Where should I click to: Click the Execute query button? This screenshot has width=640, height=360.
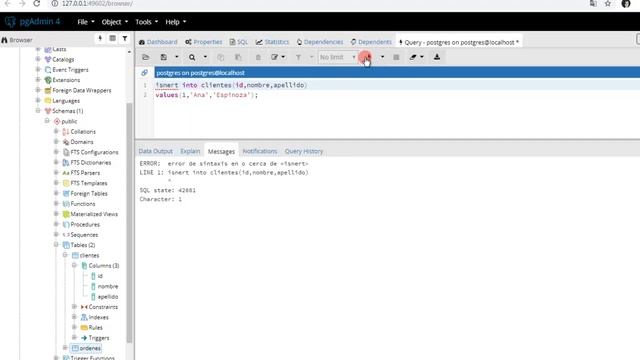(x=366, y=57)
